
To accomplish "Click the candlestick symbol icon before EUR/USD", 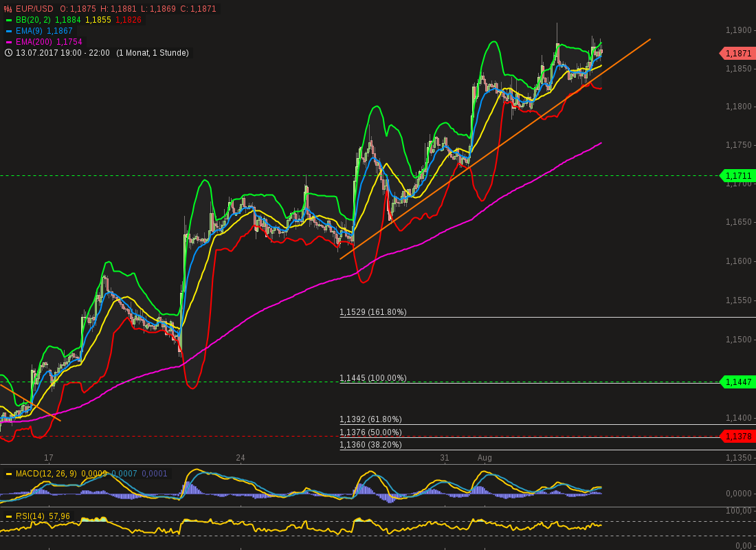I will tap(7, 8).
